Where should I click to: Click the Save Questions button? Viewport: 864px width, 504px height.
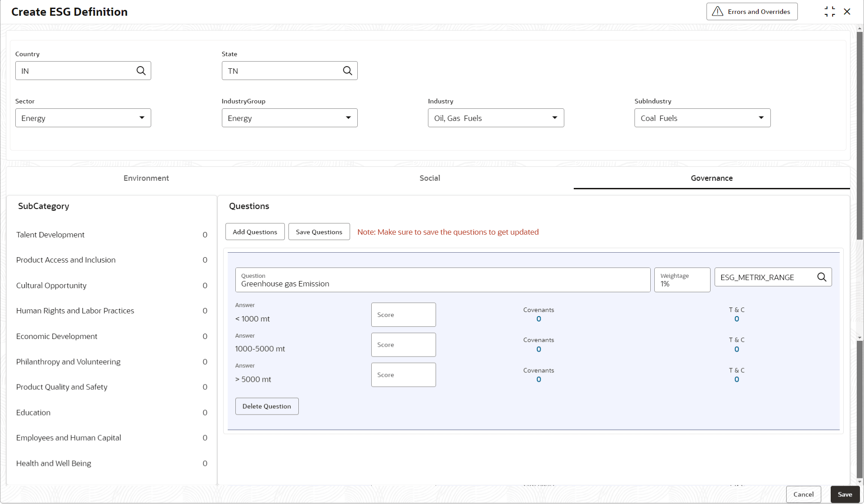click(319, 232)
